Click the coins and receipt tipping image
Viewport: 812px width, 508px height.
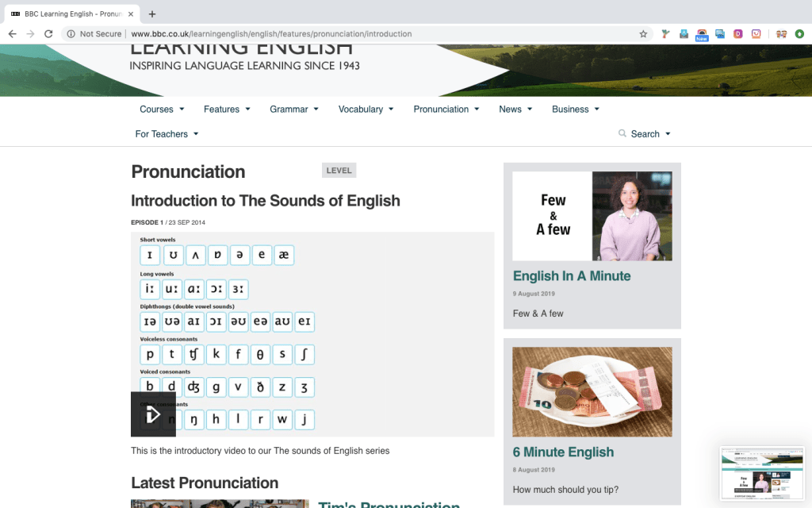(x=592, y=392)
